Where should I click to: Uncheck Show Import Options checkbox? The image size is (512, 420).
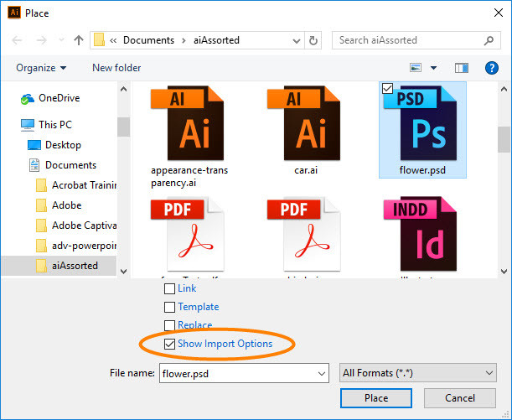coord(169,344)
